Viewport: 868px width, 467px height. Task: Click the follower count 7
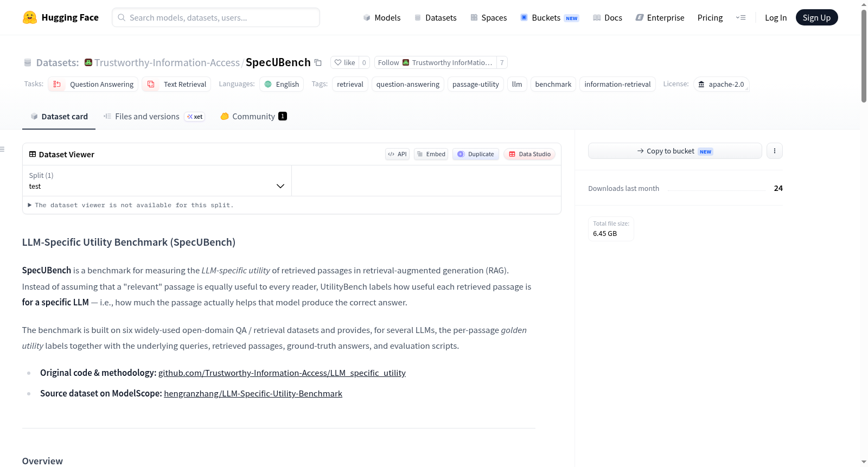(x=502, y=62)
